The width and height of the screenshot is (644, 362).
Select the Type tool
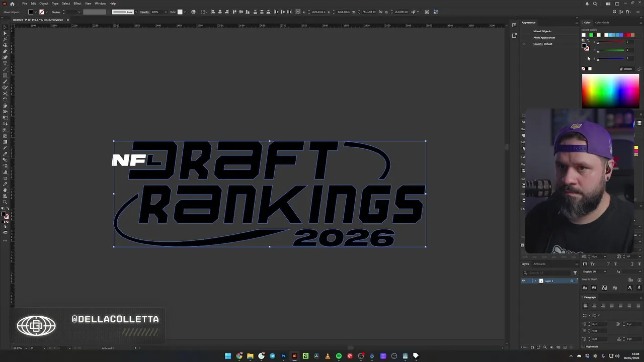coord(5,63)
